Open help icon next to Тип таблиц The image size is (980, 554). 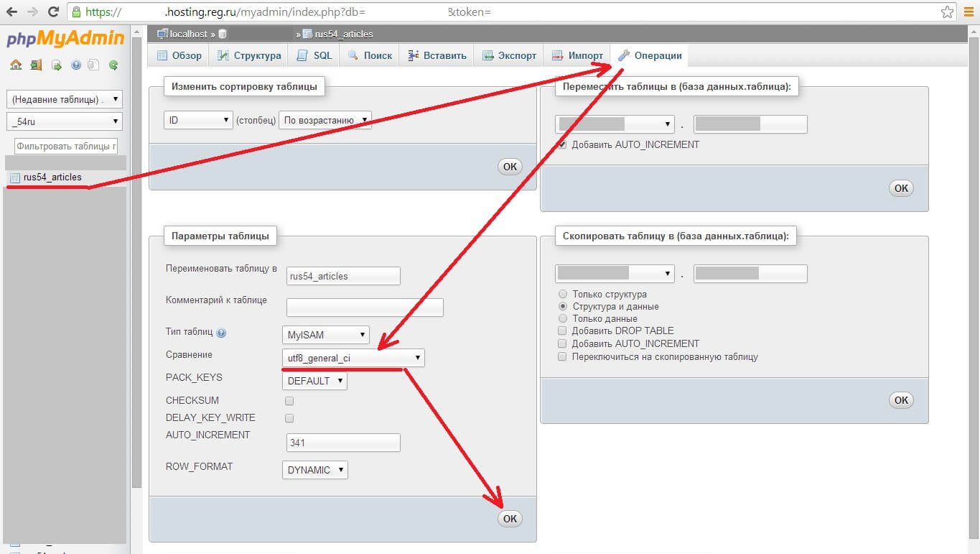tap(221, 333)
